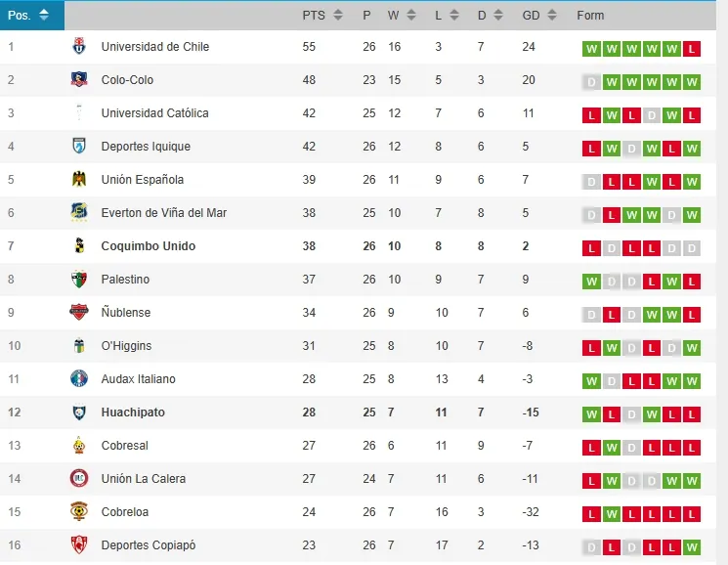
Task: Click the Cobreloa club crest
Action: (x=79, y=512)
